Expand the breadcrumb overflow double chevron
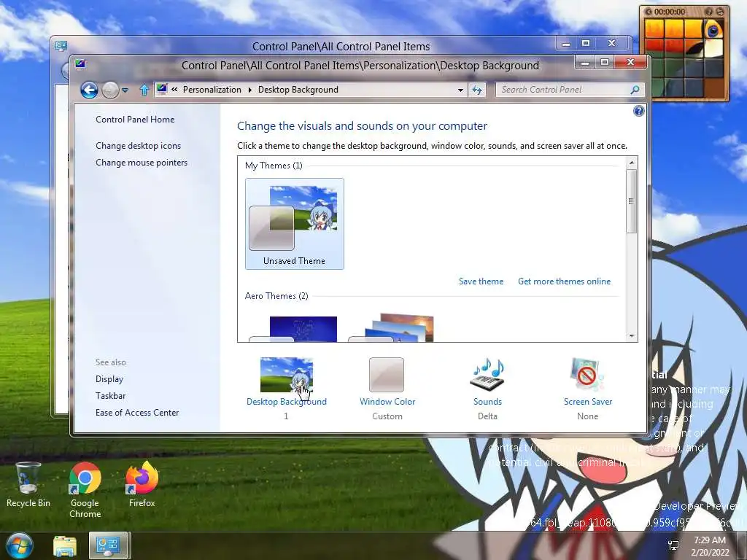 (174, 90)
